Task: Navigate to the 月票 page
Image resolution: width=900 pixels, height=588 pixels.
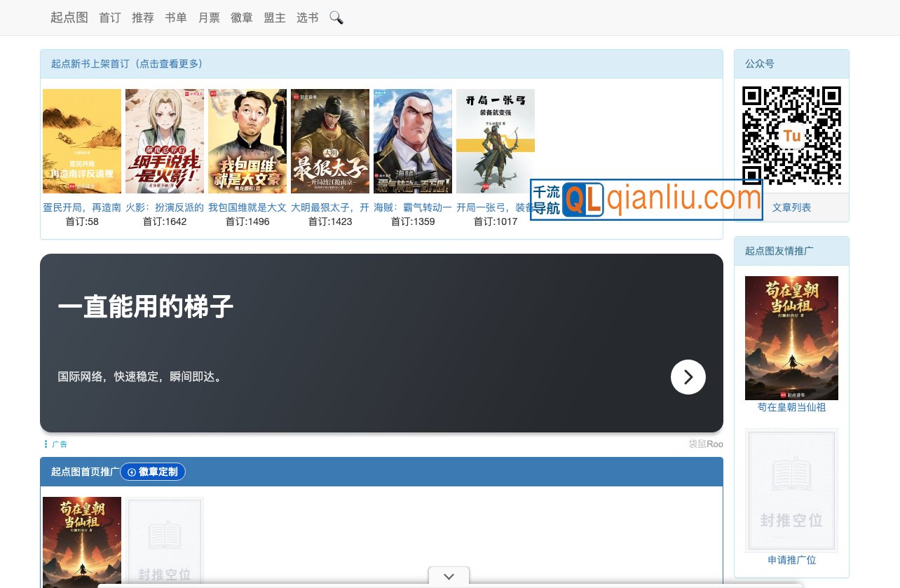Action: click(x=209, y=18)
